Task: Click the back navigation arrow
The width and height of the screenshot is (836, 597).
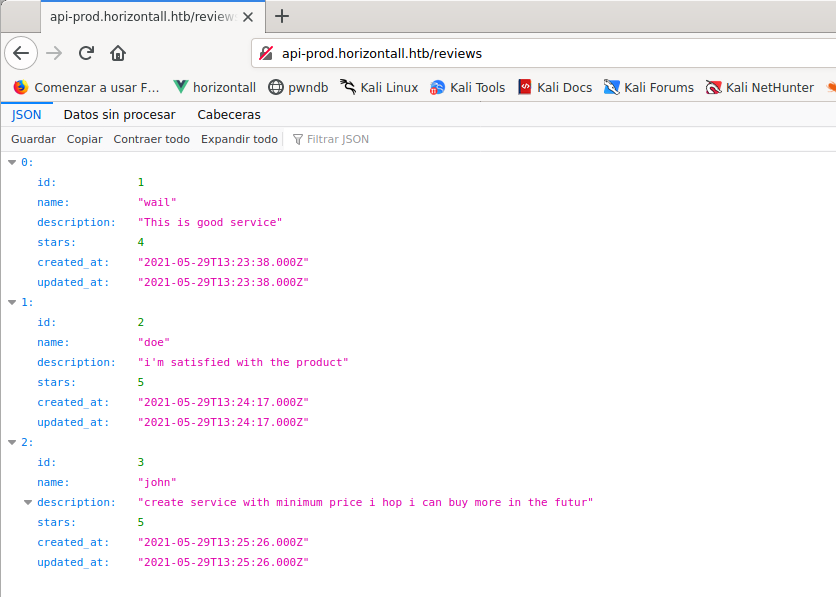Action: tap(22, 53)
